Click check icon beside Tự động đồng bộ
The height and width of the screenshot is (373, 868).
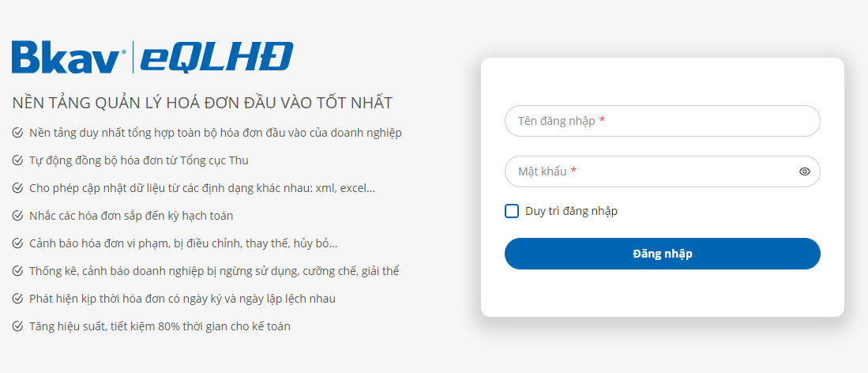17,160
